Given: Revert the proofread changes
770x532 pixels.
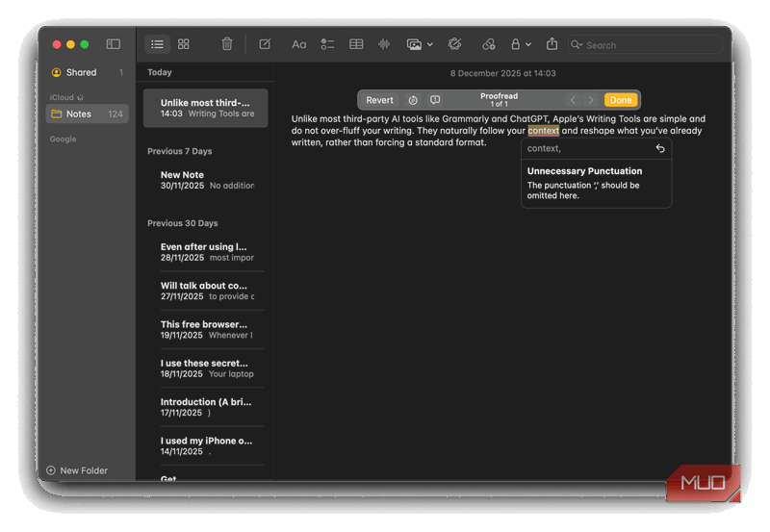Looking at the screenshot, I should (379, 100).
